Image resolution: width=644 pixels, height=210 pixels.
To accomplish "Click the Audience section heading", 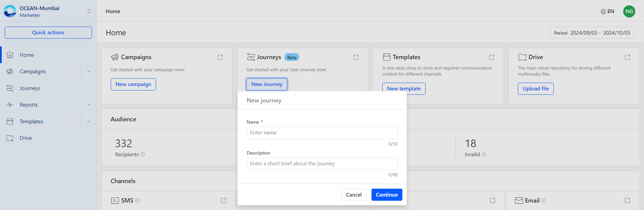I will click(x=123, y=119).
